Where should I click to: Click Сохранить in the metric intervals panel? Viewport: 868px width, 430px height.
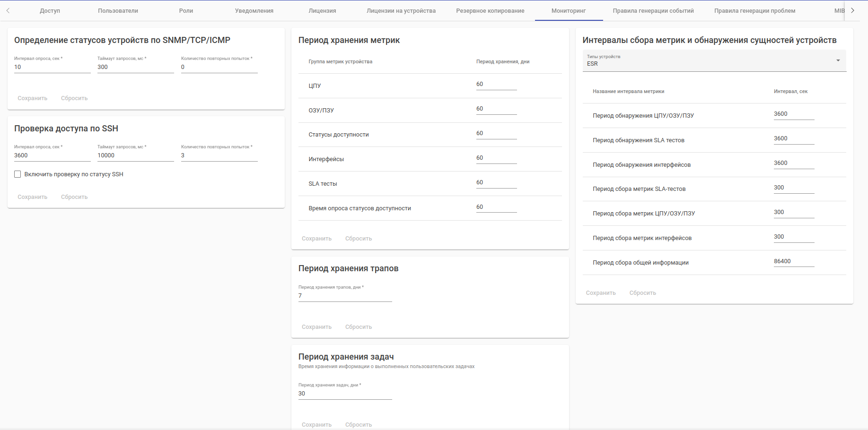(x=600, y=293)
